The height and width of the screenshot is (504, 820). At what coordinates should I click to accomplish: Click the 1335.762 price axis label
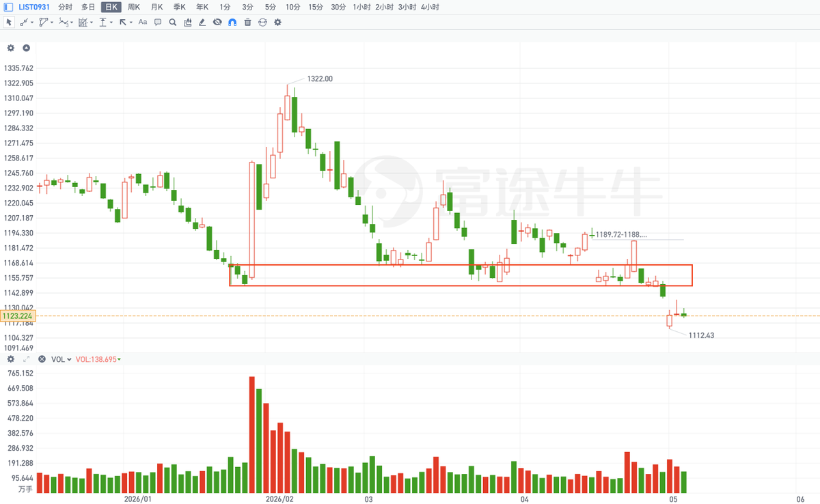click(18, 68)
